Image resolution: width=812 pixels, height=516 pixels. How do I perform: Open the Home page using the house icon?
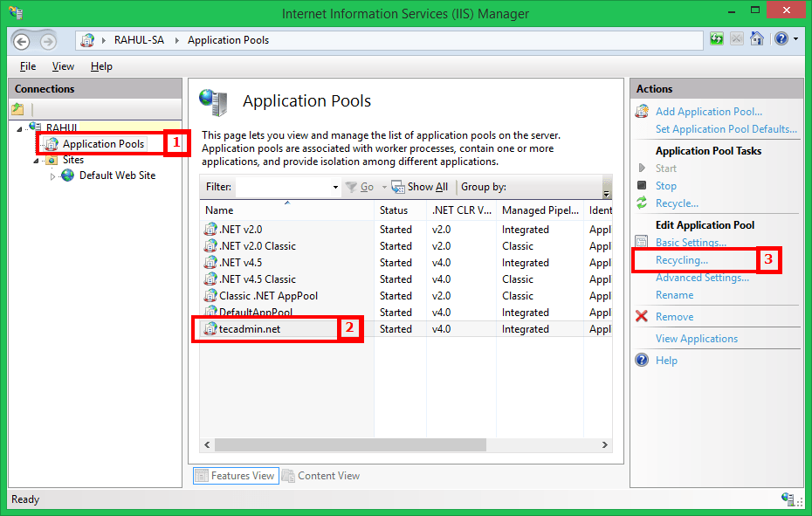click(756, 38)
